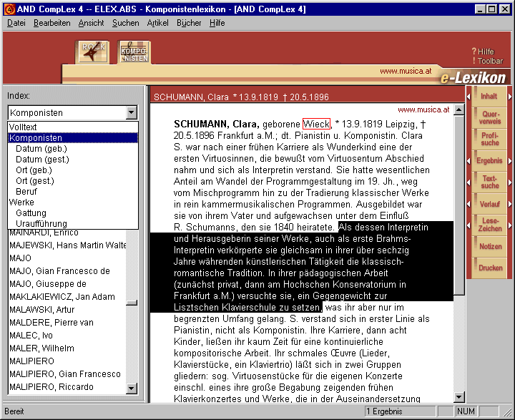Select Volltext in the index list
The height and width of the screenshot is (420, 515).
[24, 127]
